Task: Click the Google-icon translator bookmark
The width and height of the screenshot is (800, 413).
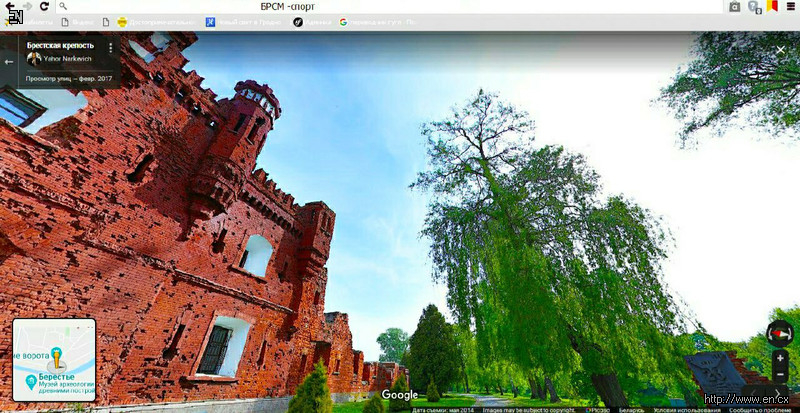Action: click(377, 21)
